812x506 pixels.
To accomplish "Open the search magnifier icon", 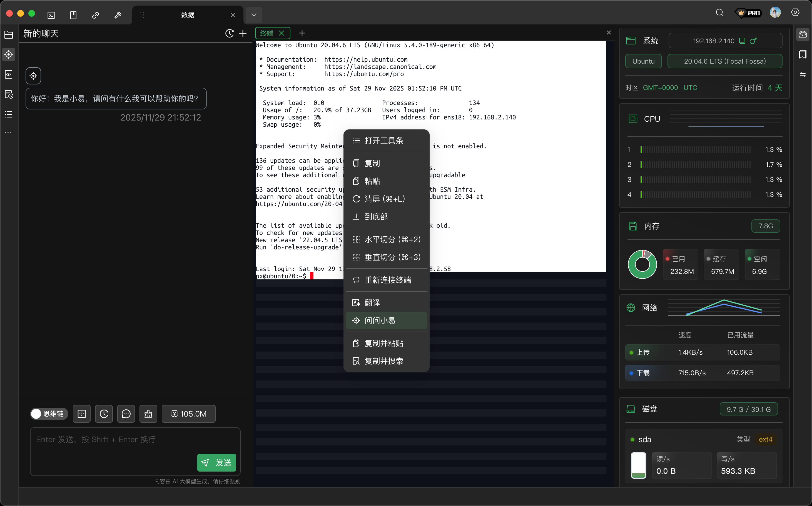I will point(719,13).
